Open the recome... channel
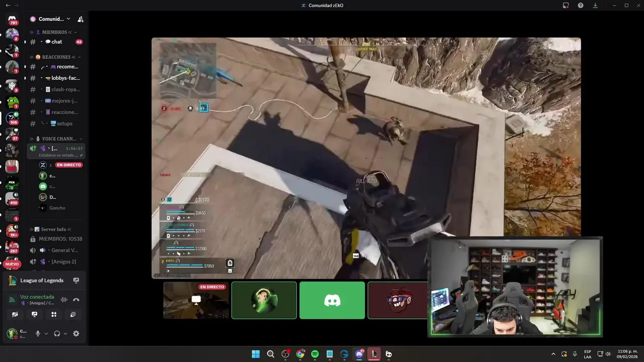The height and width of the screenshot is (362, 644). [56, 66]
